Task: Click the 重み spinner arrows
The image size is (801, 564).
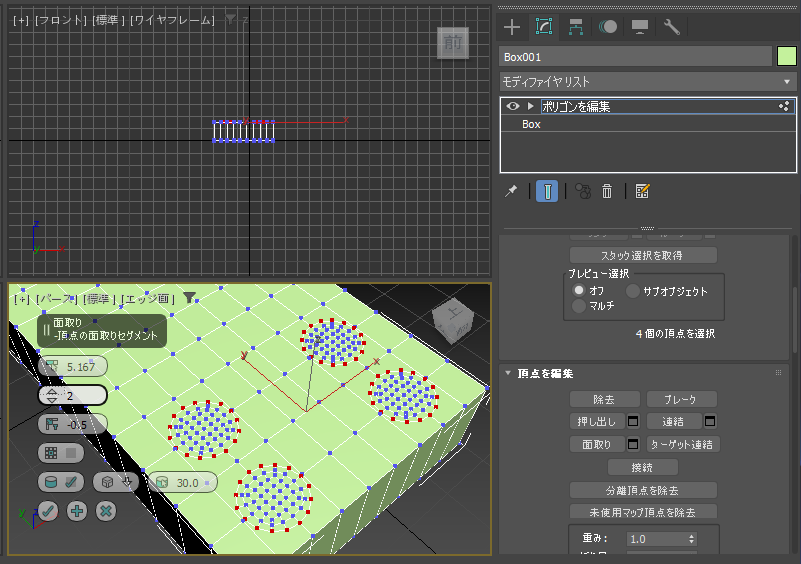Action: (x=691, y=539)
